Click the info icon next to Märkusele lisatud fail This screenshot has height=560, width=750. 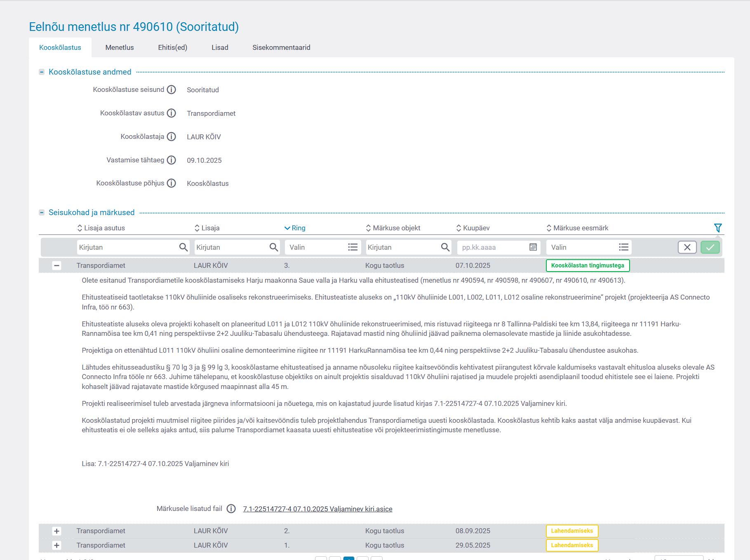pyautogui.click(x=231, y=509)
